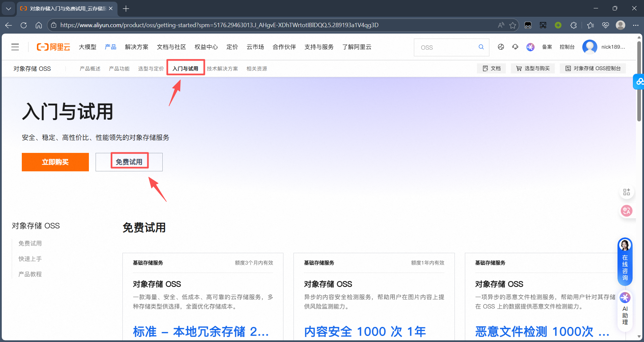The image size is (644, 342).
Task: Click orange 立即购买 button
Action: point(55,162)
